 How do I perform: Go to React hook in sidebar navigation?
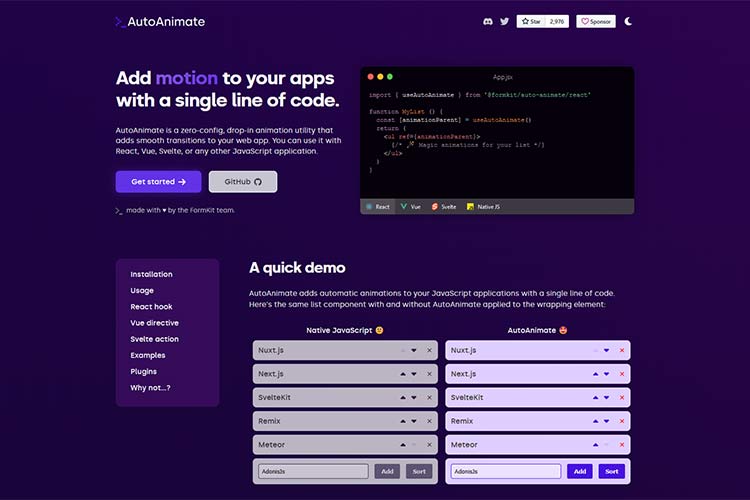tap(151, 307)
